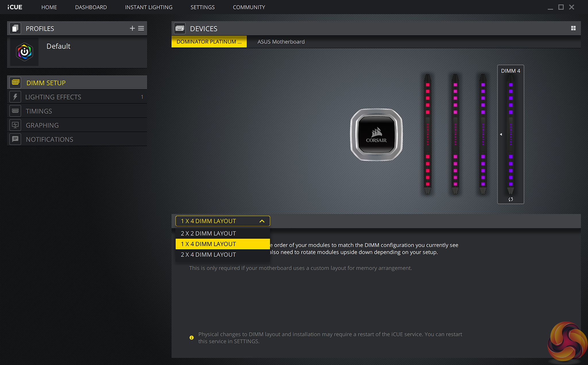Go to Settings in top navigation

click(x=202, y=7)
